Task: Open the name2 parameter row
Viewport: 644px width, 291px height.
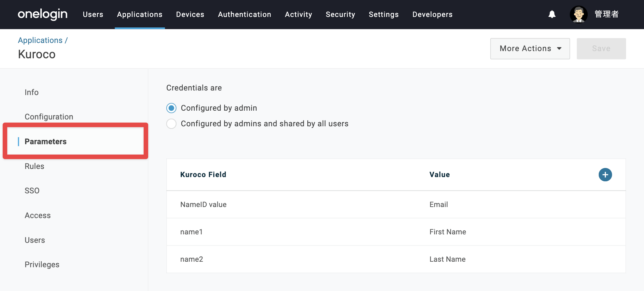Action: coord(396,259)
